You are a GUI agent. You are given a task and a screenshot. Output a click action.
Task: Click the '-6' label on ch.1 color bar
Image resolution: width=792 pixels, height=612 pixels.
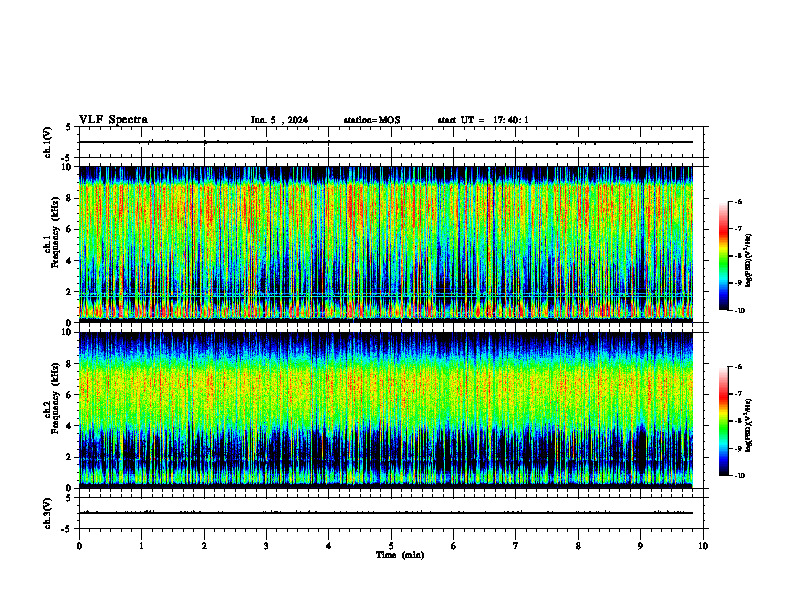[x=738, y=201]
